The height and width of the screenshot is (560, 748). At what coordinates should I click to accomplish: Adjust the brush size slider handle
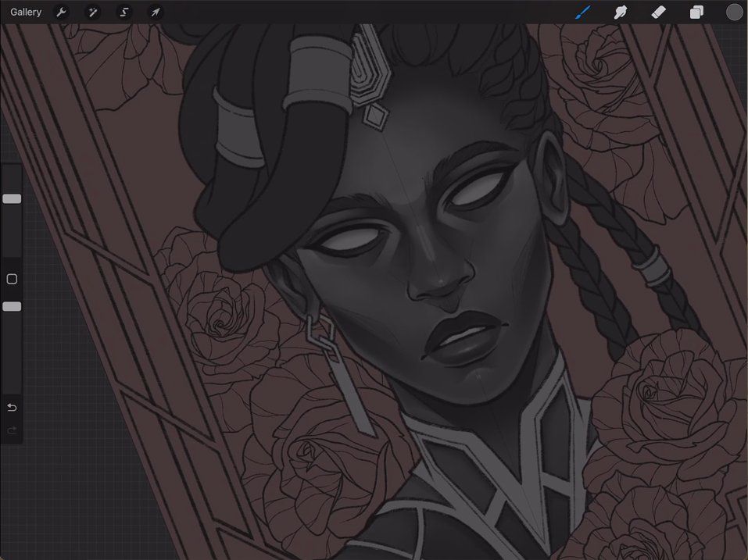(x=12, y=198)
